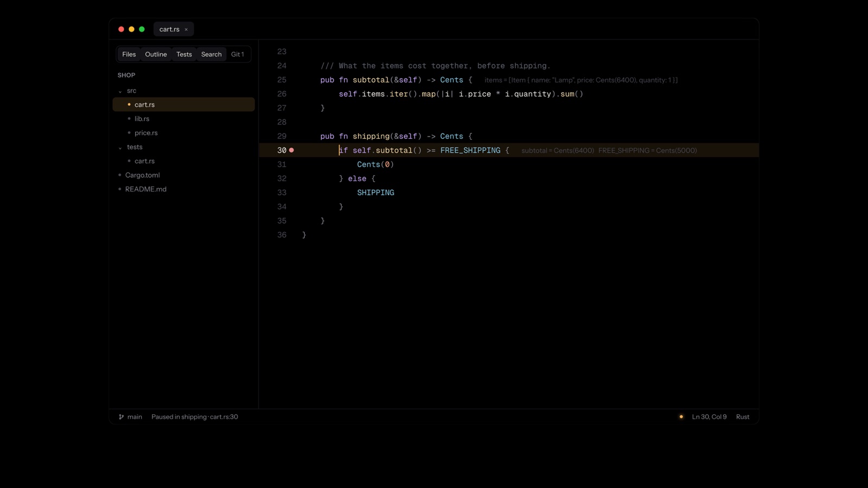Select cart.rs under the src folder
The width and height of the screenshot is (868, 488).
click(x=183, y=105)
